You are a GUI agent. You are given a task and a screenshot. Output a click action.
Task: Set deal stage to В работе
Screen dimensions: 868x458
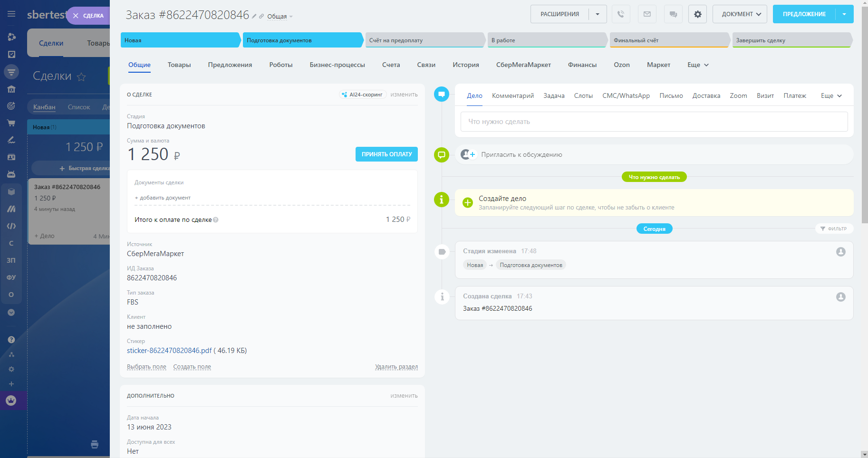[547, 40]
